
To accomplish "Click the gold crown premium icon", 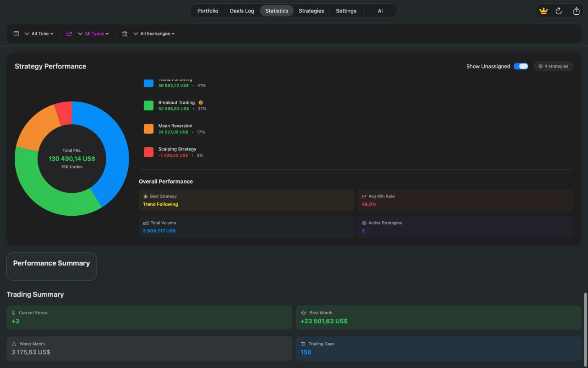I will [x=544, y=11].
